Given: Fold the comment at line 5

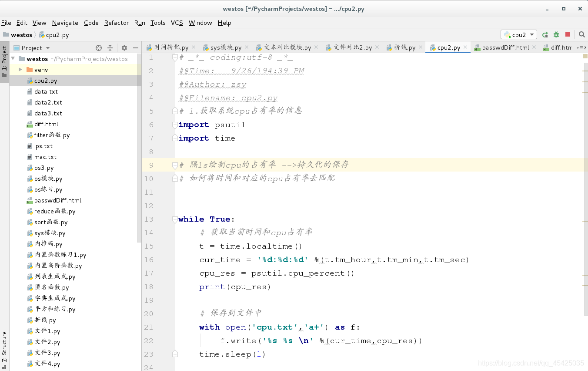Looking at the screenshot, I should (175, 111).
